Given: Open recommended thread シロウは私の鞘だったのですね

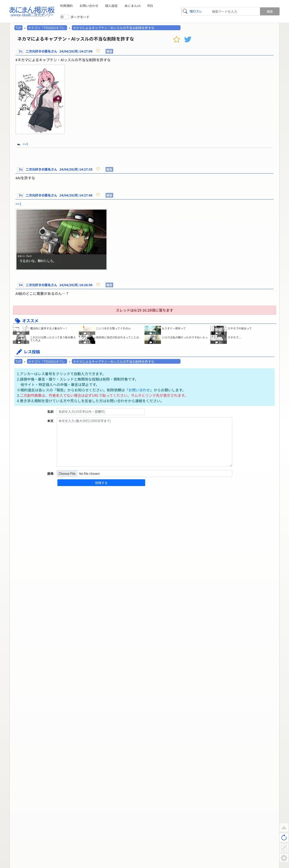Looking at the screenshot, I should click(x=185, y=337).
